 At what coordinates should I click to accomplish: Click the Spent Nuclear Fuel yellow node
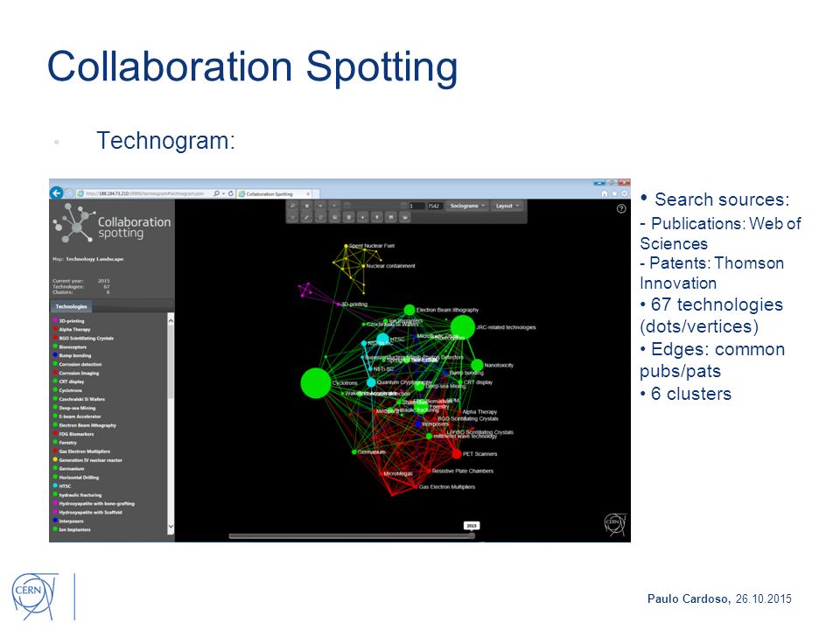coord(346,246)
